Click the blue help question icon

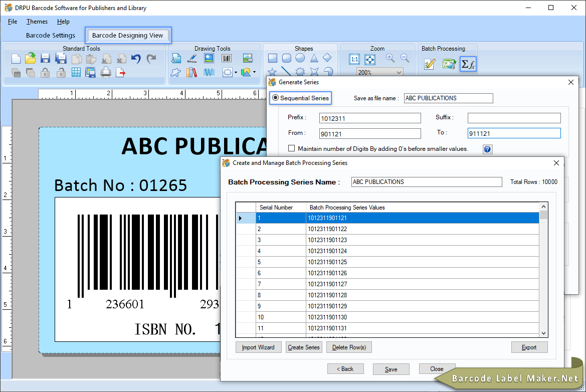tap(487, 149)
